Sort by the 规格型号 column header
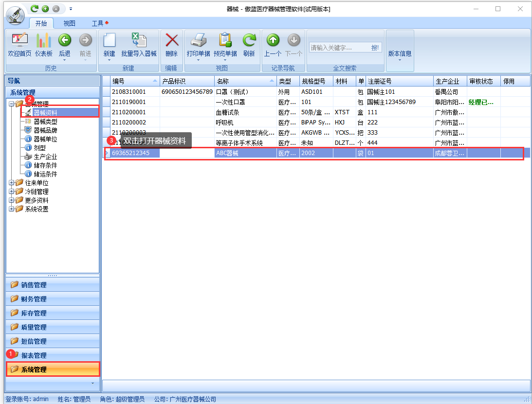The width and height of the screenshot is (532, 404). [316, 81]
